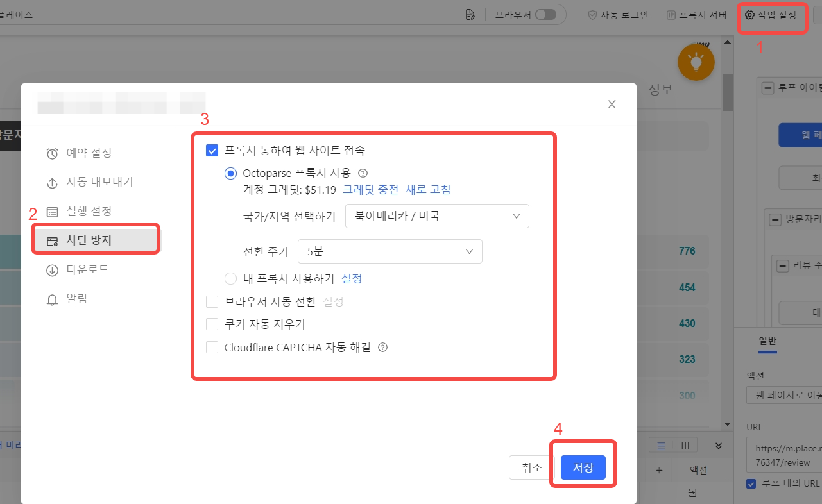Open the 예약 설정 menu item
Screen dimensions: 822x504
(89, 153)
